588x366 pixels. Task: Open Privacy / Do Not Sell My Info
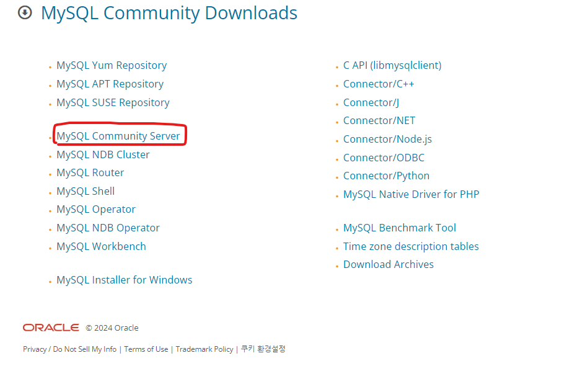coord(70,349)
